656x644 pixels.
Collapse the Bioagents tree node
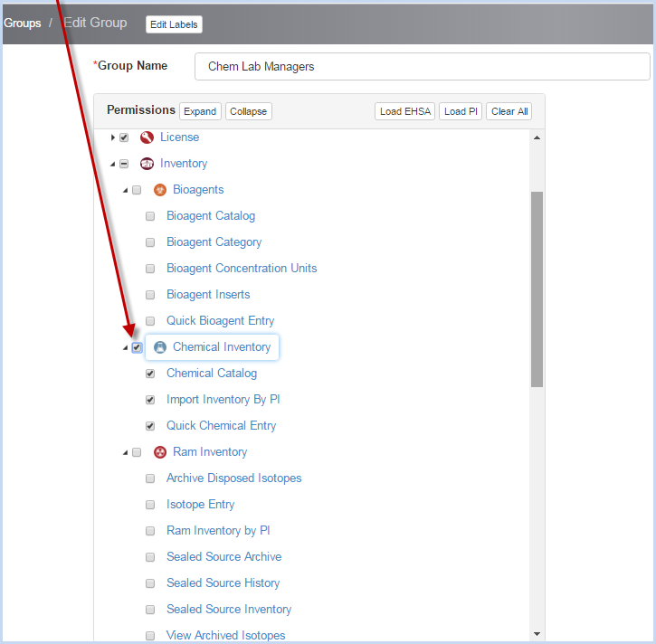(x=126, y=190)
